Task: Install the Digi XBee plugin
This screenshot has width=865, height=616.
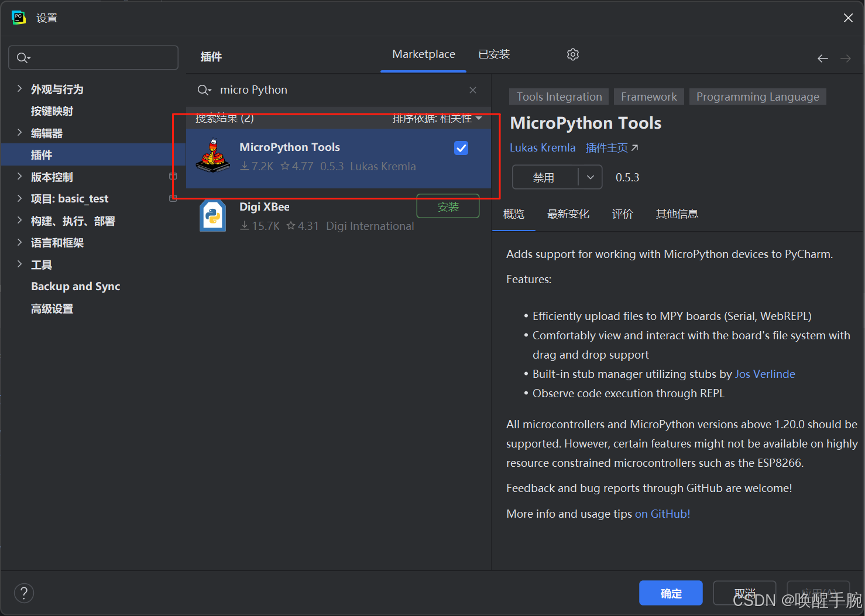Action: coord(448,207)
